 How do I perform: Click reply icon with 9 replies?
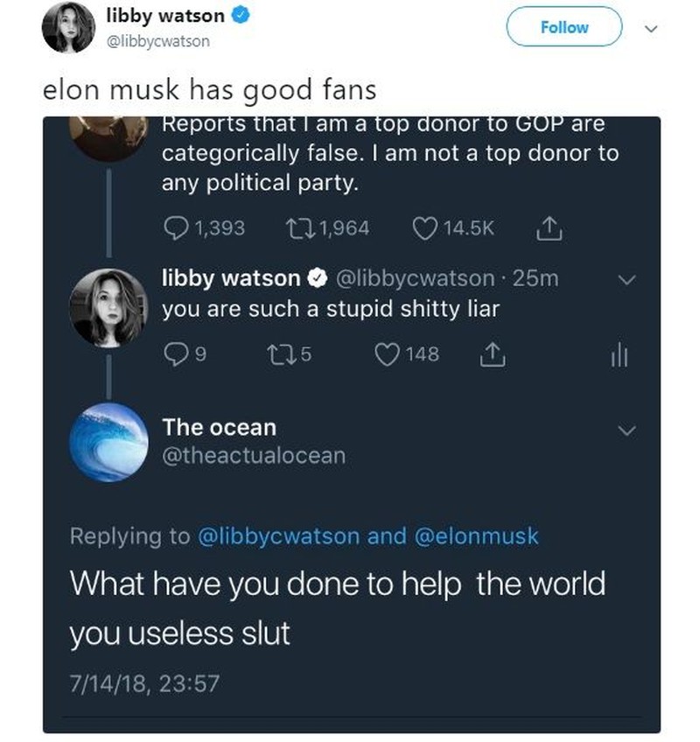pyautogui.click(x=176, y=354)
